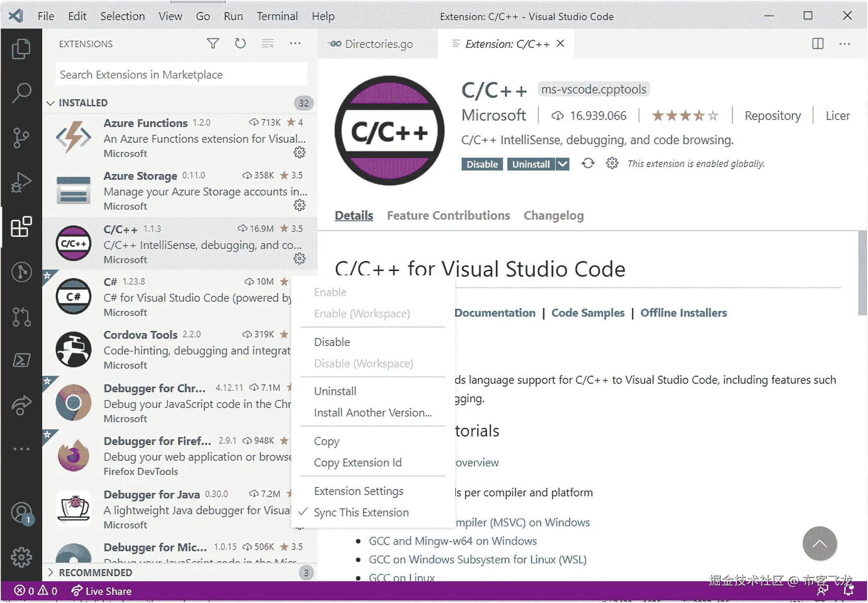Open the Terminal menu
868x603 pixels.
pyautogui.click(x=277, y=16)
